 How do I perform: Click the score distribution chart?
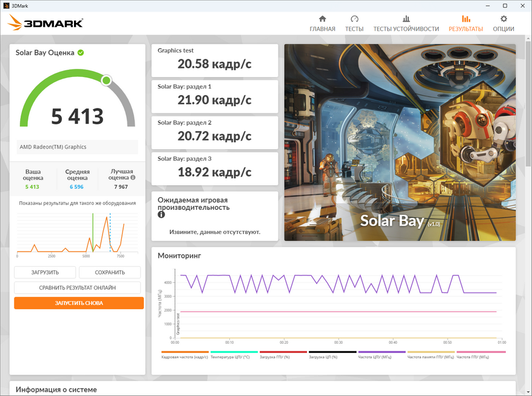pyautogui.click(x=78, y=234)
